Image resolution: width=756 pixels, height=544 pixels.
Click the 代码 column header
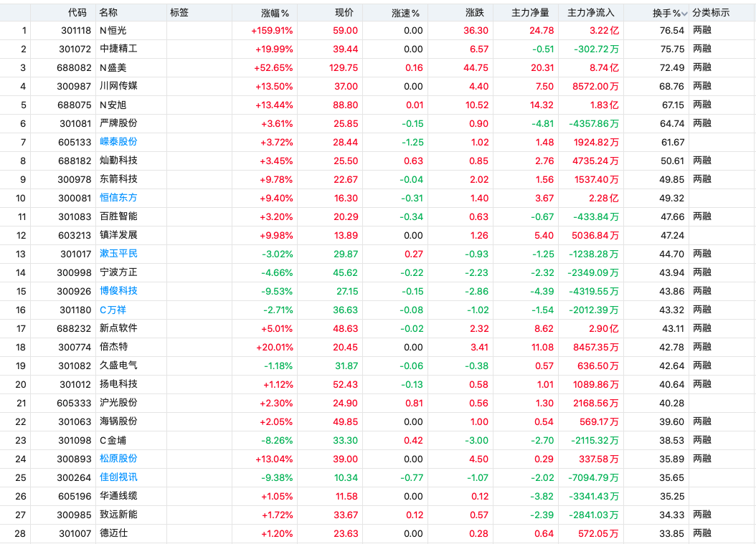77,12
